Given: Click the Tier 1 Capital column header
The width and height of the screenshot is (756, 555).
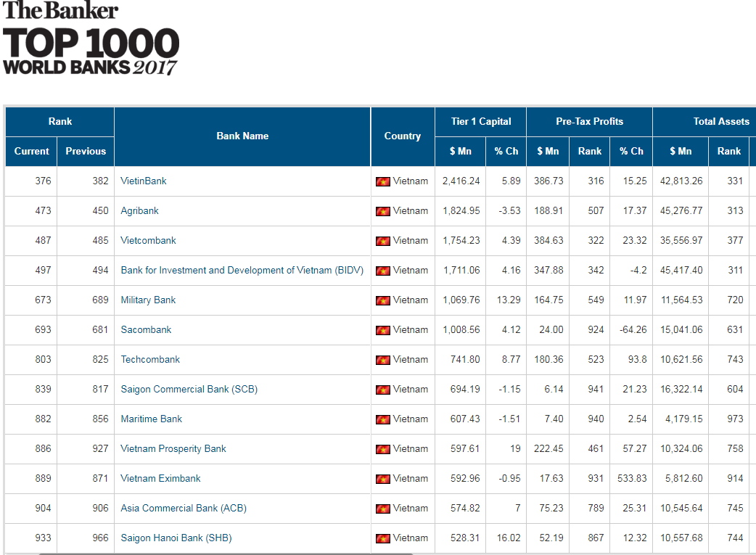Looking at the screenshot, I should click(x=480, y=121).
